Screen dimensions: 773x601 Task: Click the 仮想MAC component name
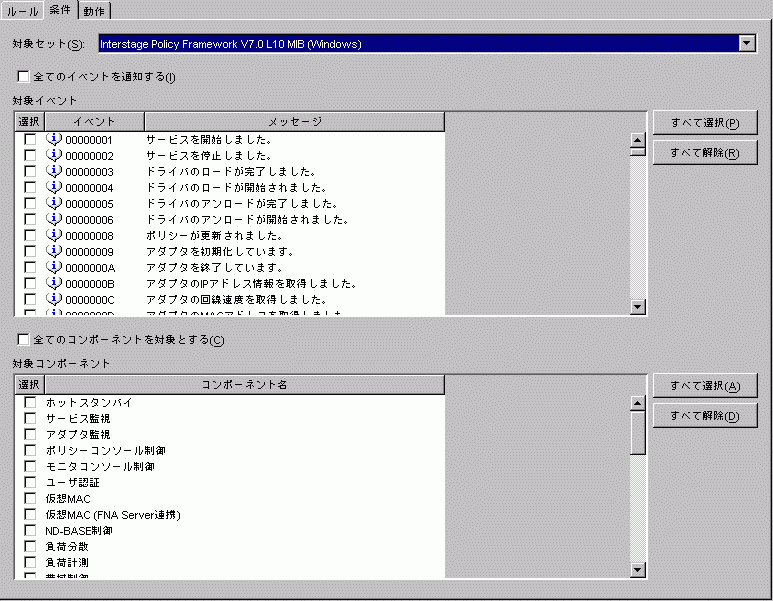[68, 498]
